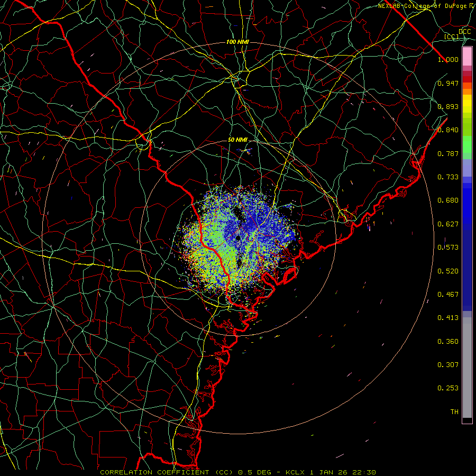The width and height of the screenshot is (476, 476).
Task: Click the 0.467 color scale label
Action: click(448, 295)
